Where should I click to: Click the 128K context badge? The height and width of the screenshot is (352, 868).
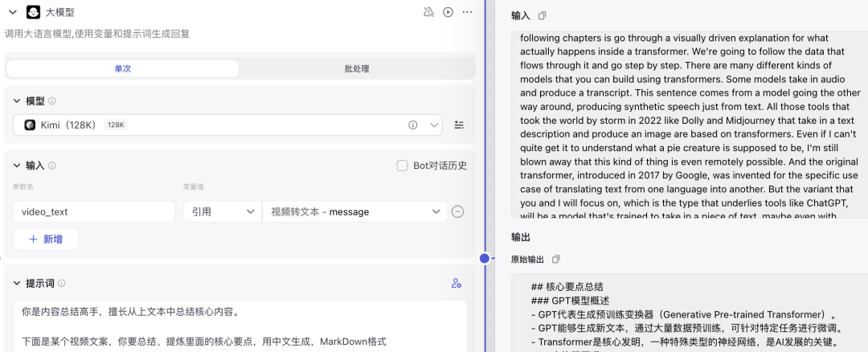(116, 125)
